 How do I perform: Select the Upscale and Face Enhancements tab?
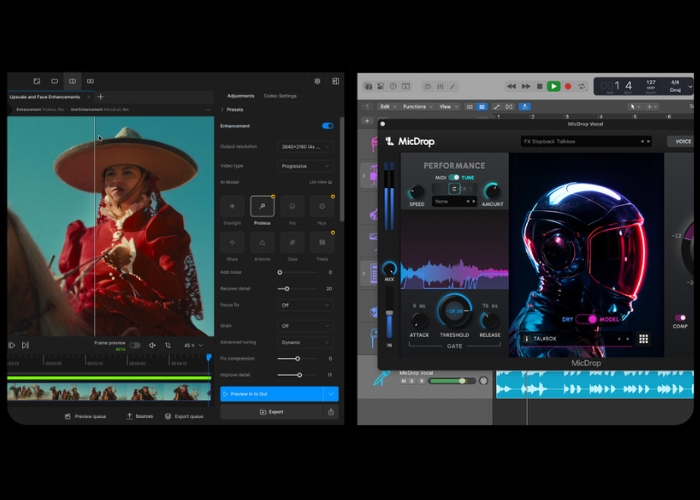(x=45, y=97)
